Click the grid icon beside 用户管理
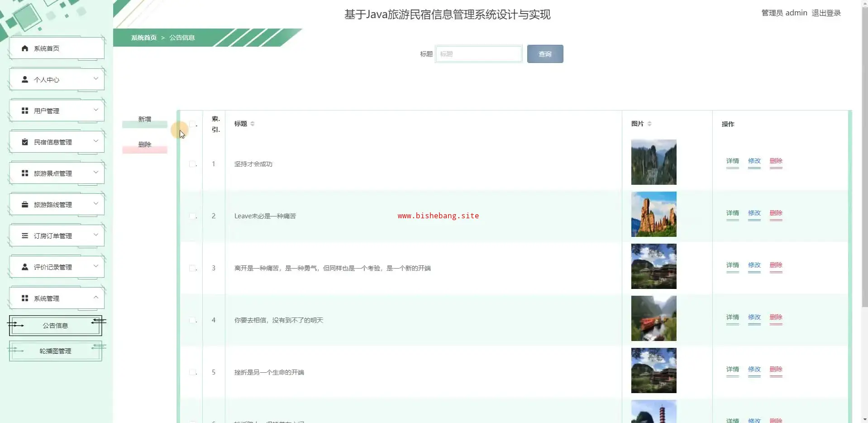 25,111
